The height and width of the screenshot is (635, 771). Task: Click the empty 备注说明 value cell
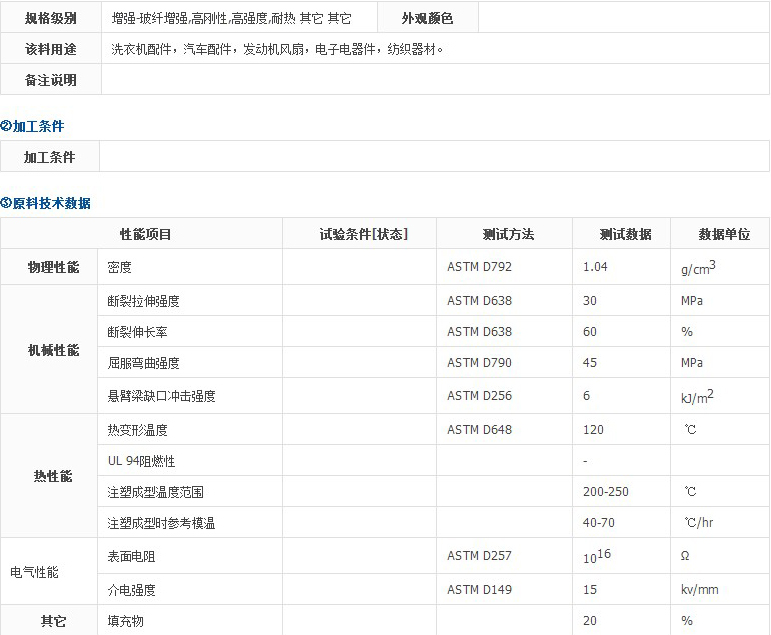[434, 80]
